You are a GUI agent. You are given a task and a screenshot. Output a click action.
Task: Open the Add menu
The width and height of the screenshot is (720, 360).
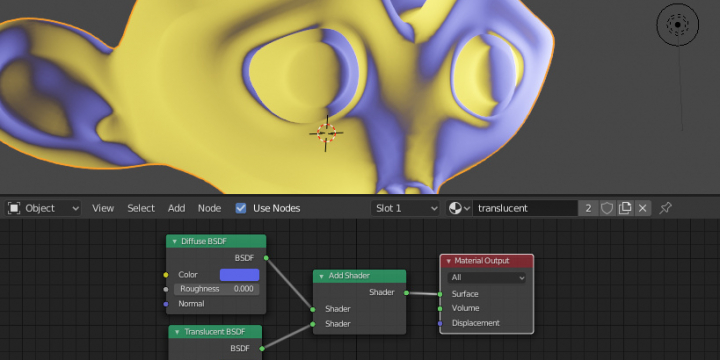tap(176, 208)
